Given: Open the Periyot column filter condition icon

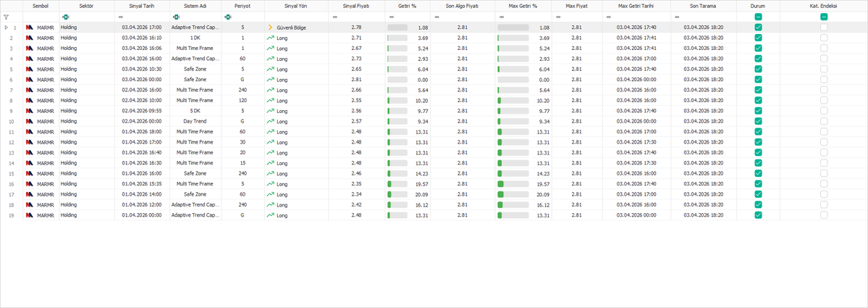Looking at the screenshot, I should point(227,17).
